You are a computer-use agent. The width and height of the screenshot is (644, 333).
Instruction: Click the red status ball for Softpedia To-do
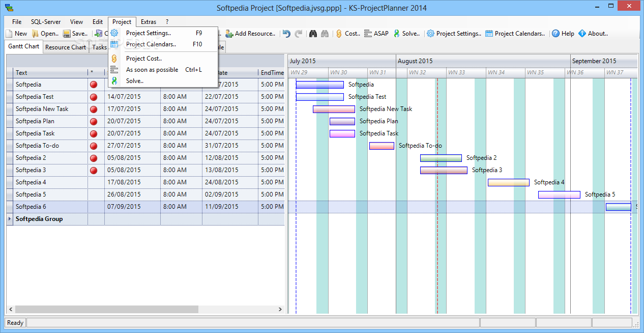tap(94, 146)
